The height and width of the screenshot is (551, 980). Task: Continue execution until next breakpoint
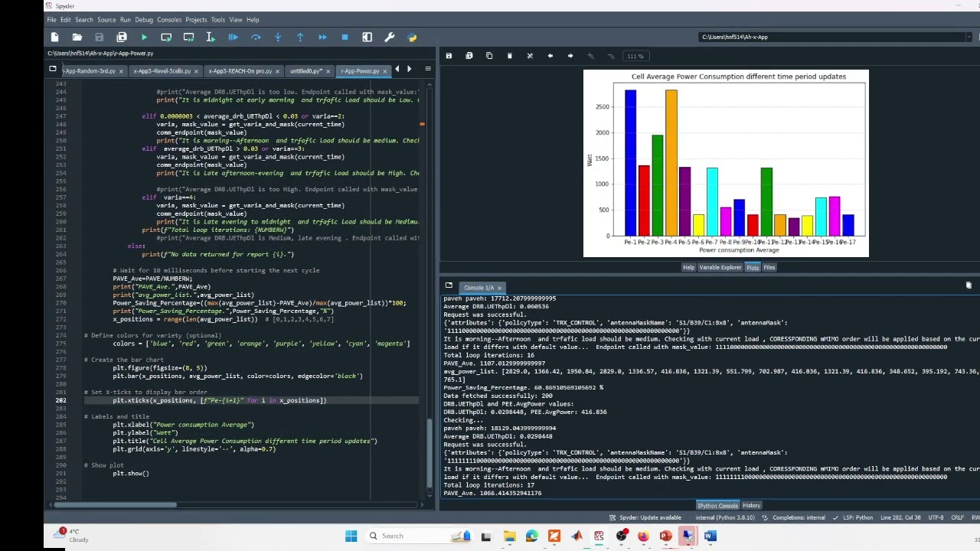pyautogui.click(x=322, y=37)
